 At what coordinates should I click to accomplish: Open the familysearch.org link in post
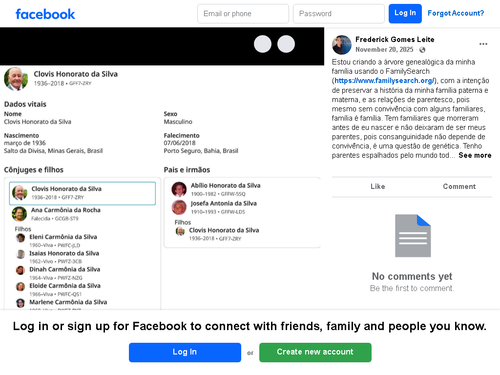(384, 81)
